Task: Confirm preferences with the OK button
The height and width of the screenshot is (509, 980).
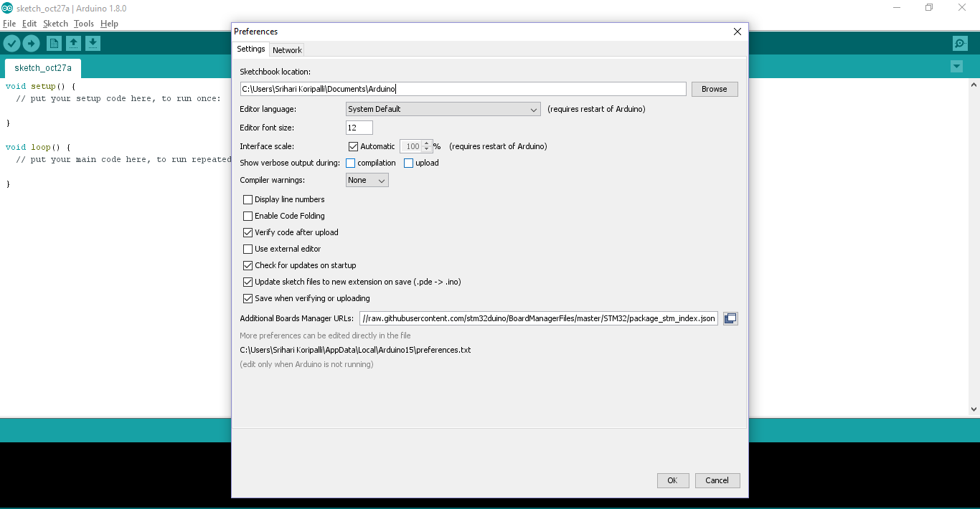Action: click(672, 480)
